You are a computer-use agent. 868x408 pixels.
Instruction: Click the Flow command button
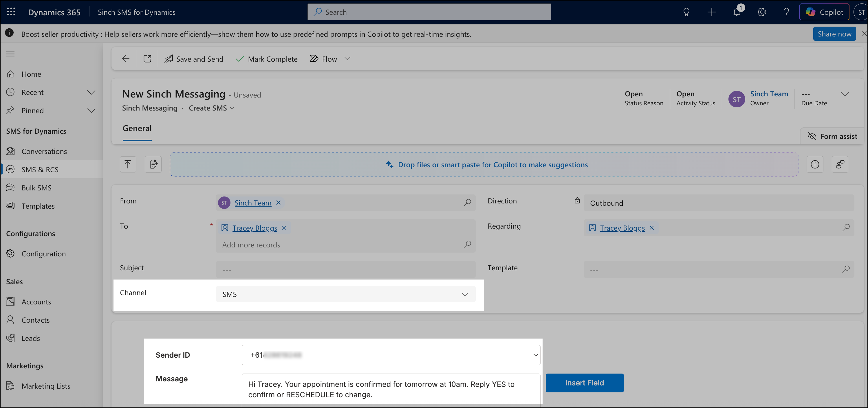(x=323, y=59)
